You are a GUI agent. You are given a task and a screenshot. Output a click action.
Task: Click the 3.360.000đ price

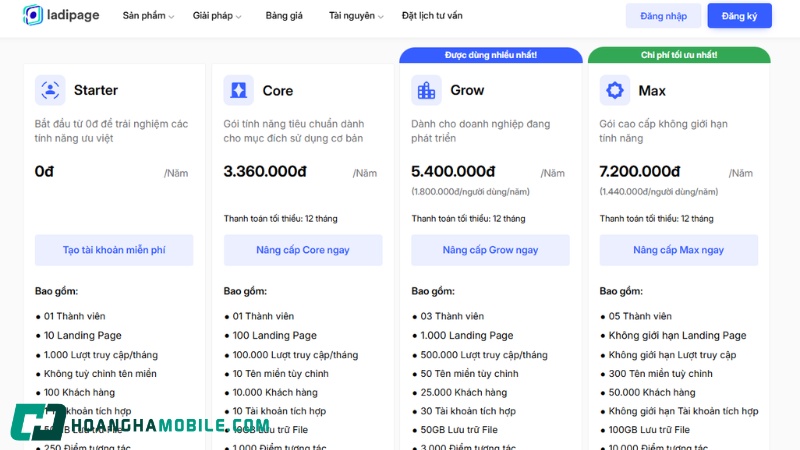[265, 171]
